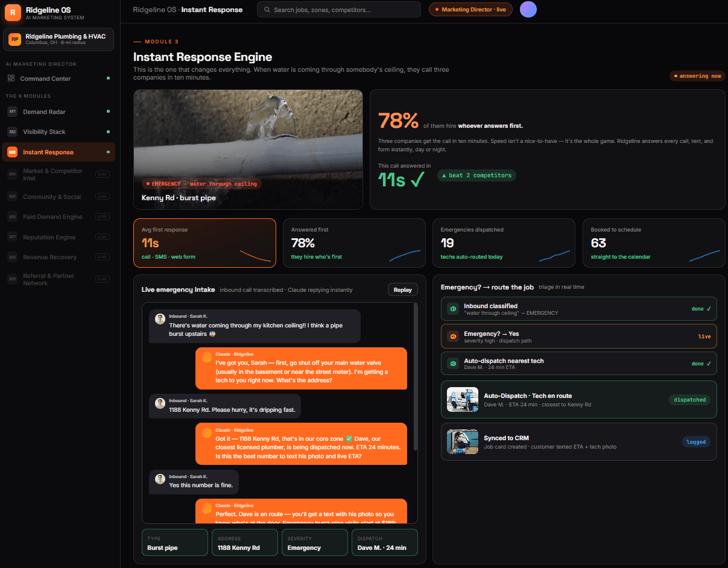Click the Emergency? Yes step icon
This screenshot has height=568, width=728.
pyautogui.click(x=453, y=336)
